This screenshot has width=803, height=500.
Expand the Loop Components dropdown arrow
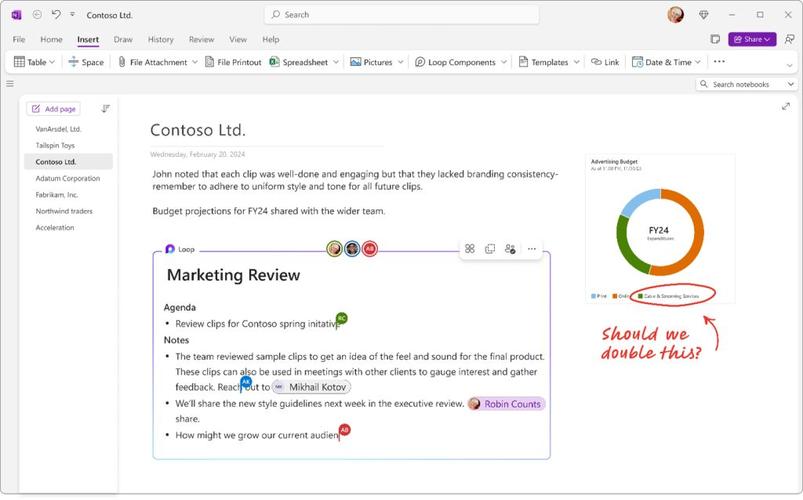[504, 62]
